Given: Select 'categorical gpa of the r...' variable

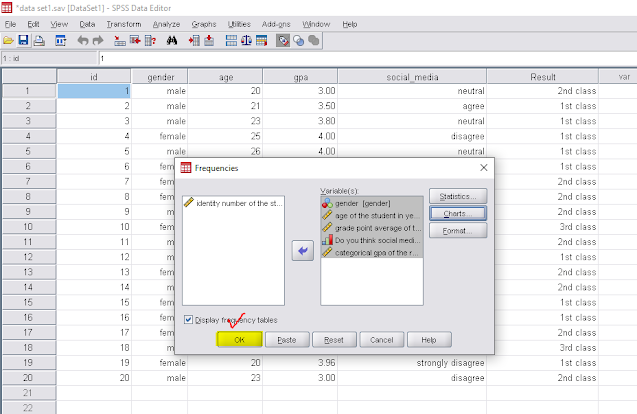Looking at the screenshot, I should pyautogui.click(x=372, y=253).
